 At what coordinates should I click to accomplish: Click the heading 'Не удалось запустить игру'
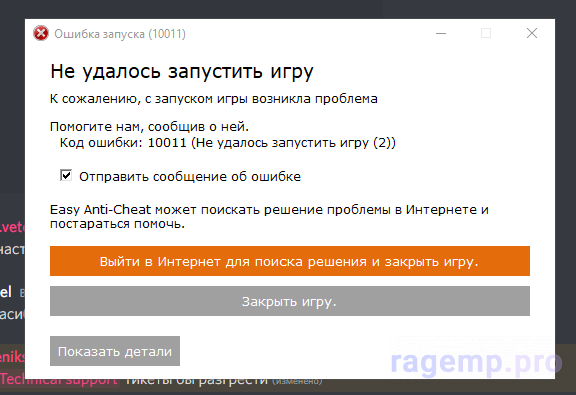point(182,72)
